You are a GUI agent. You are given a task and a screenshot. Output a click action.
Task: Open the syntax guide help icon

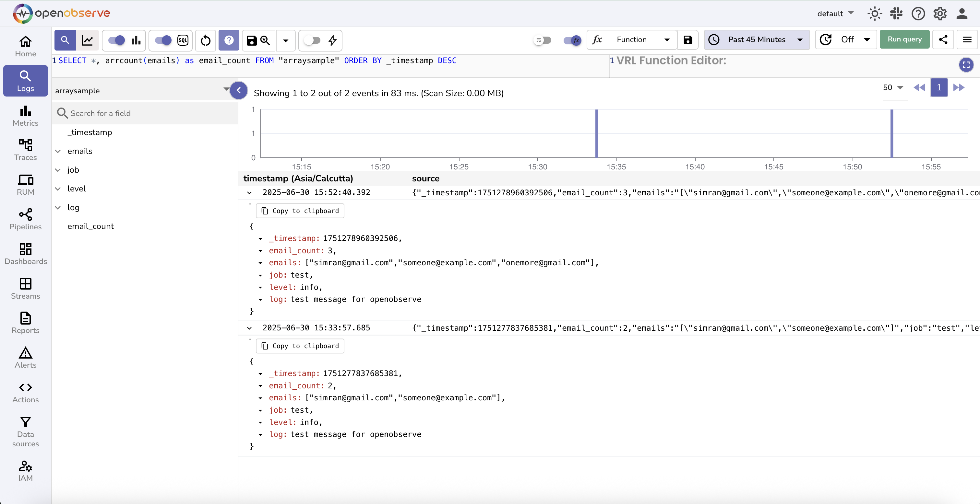pos(229,40)
